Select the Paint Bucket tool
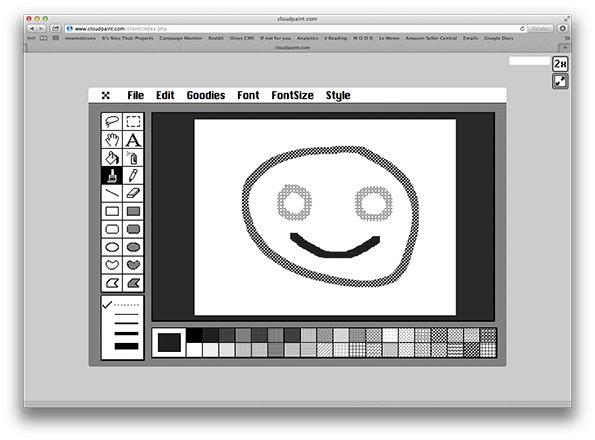The height and width of the screenshot is (440, 595). coord(112,157)
